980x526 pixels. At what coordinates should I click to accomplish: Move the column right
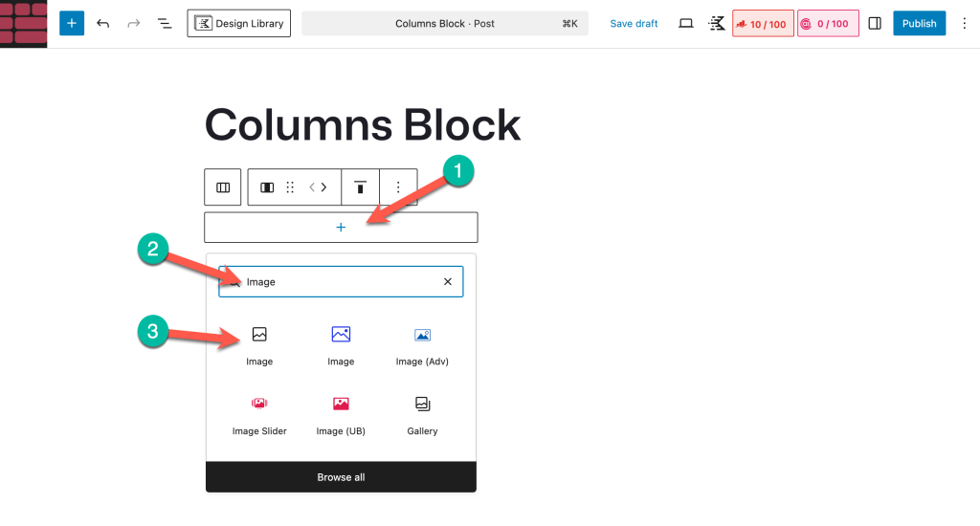tap(324, 187)
